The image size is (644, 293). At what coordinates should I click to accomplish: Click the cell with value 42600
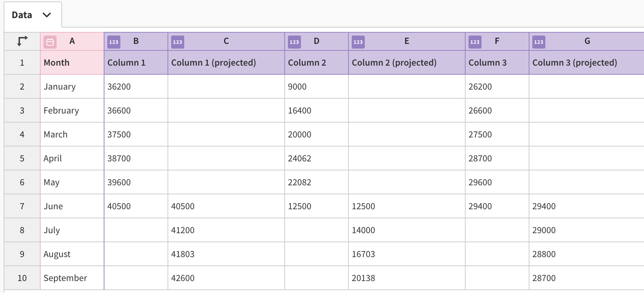point(226,278)
